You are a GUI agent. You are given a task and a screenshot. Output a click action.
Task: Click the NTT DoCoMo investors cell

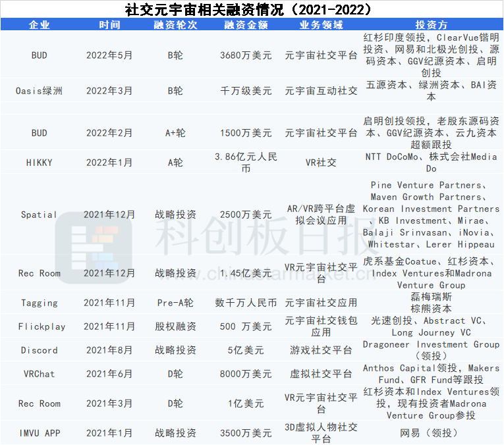point(432,163)
